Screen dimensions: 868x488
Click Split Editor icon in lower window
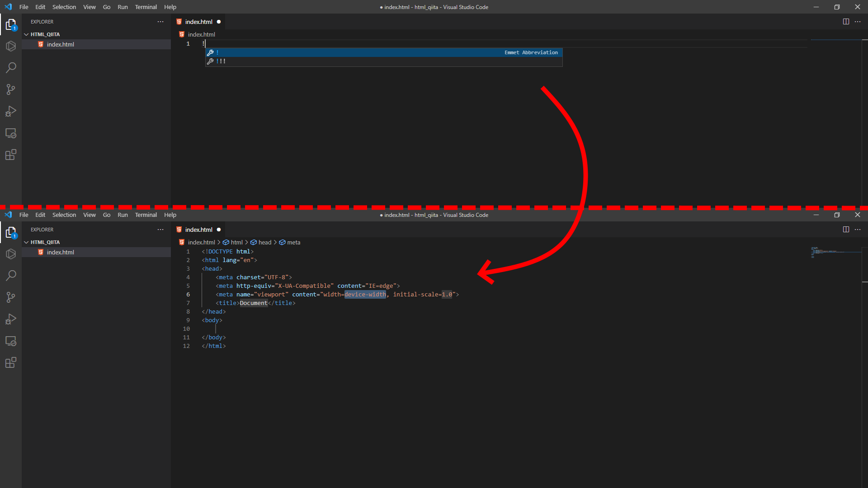(x=846, y=230)
